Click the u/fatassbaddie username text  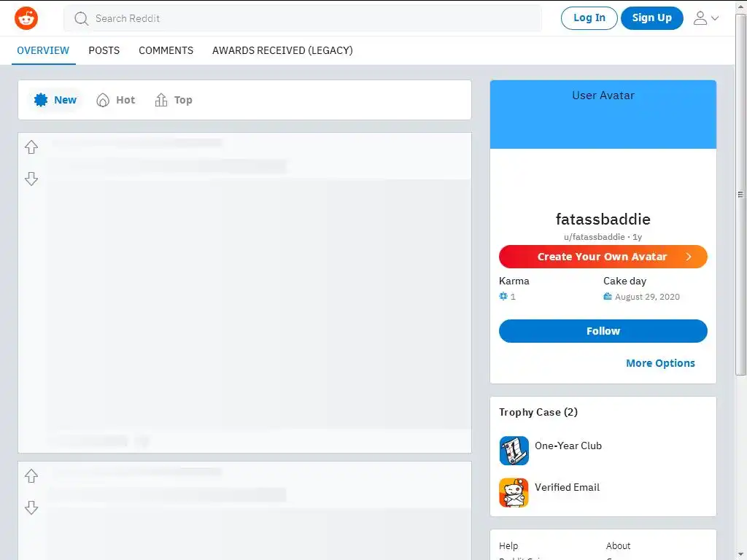594,237
